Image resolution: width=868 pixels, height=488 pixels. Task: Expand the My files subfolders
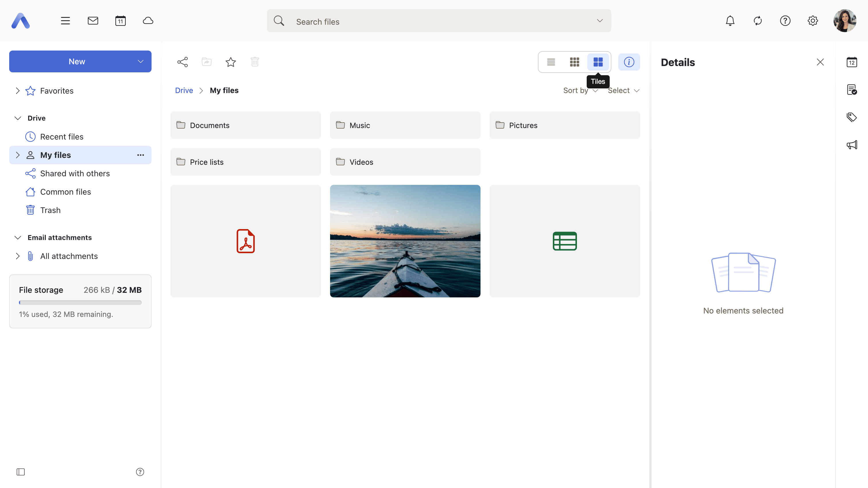(18, 155)
